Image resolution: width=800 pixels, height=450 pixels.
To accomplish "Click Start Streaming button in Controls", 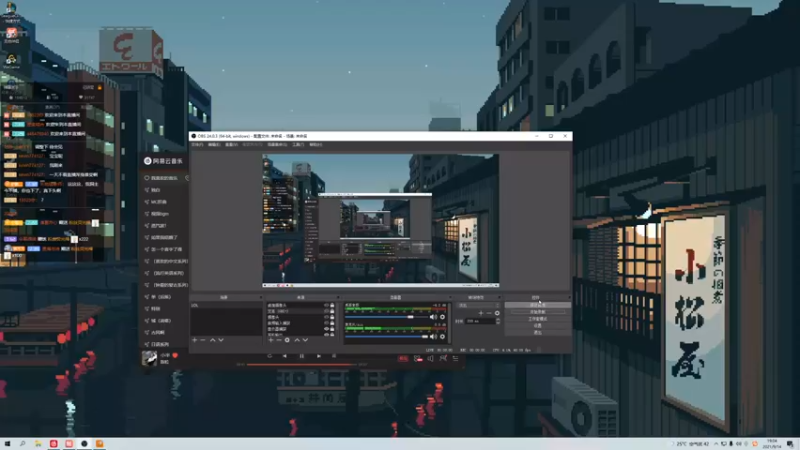I will [x=538, y=305].
